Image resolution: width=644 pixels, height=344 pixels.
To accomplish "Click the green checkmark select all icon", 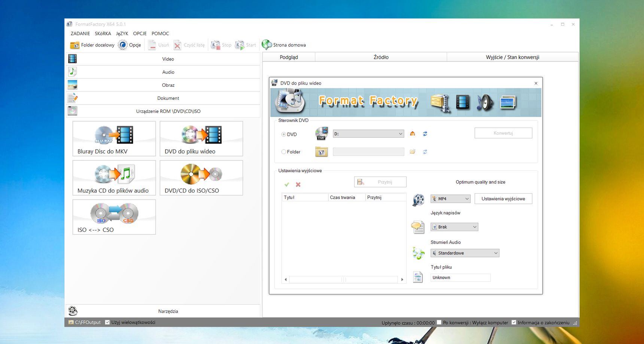I will 287,184.
